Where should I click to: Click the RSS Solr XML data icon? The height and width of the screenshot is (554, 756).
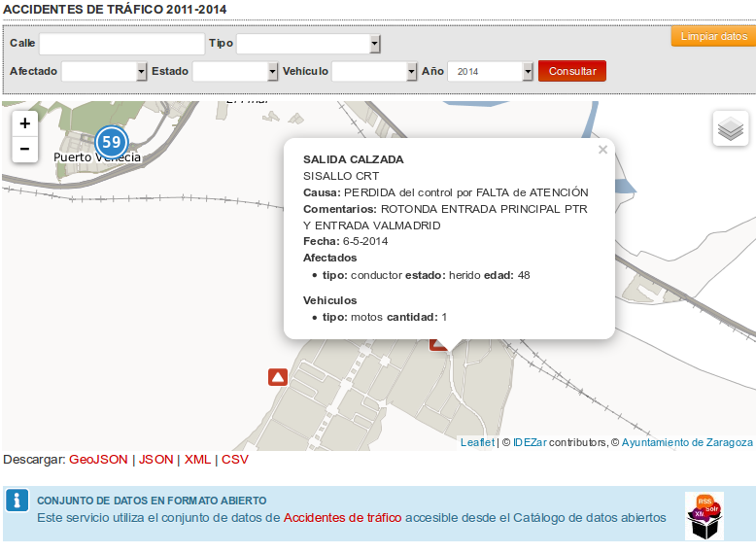tap(704, 515)
